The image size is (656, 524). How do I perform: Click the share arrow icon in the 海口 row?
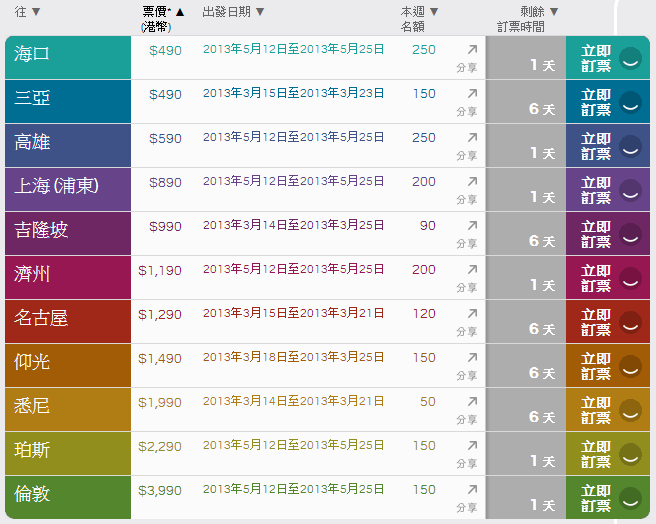tap(472, 48)
